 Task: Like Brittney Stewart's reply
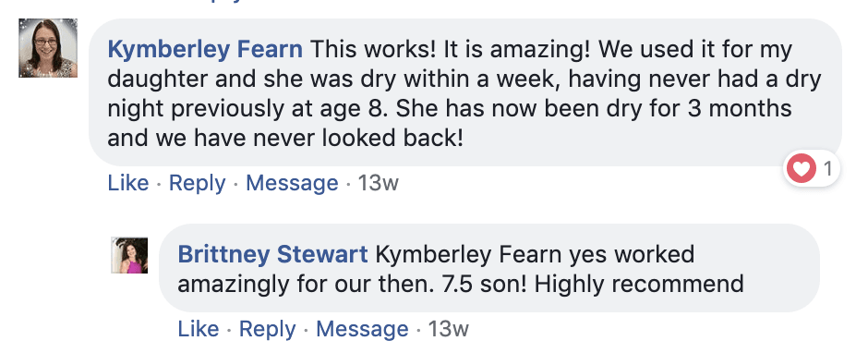click(x=199, y=329)
